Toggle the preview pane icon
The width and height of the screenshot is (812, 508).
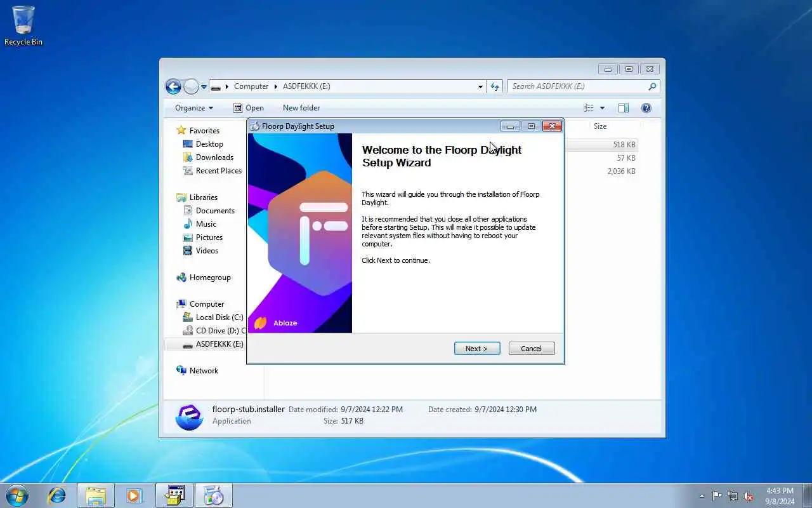tap(624, 108)
